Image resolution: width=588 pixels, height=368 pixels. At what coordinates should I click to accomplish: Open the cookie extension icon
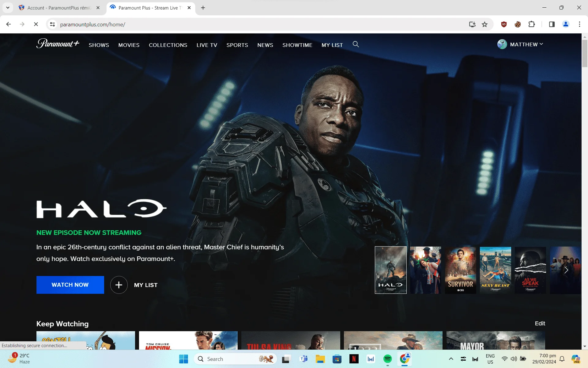(518, 24)
